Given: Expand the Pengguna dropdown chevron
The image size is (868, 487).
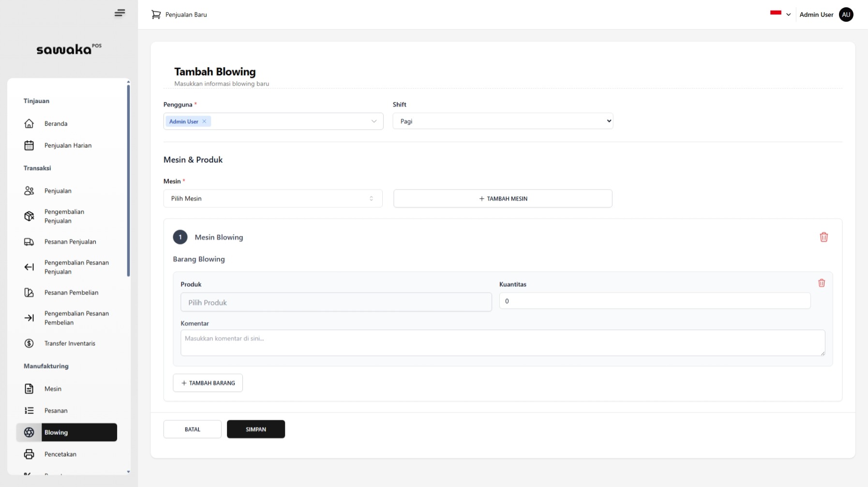Looking at the screenshot, I should tap(374, 121).
